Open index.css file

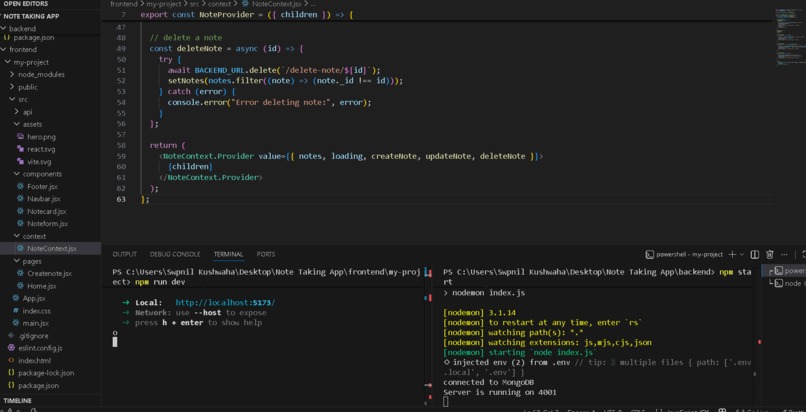[x=50, y=311]
